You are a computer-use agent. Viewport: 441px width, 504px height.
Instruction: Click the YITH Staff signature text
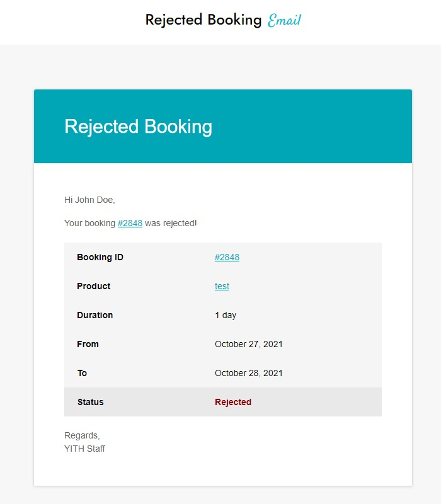tap(84, 449)
